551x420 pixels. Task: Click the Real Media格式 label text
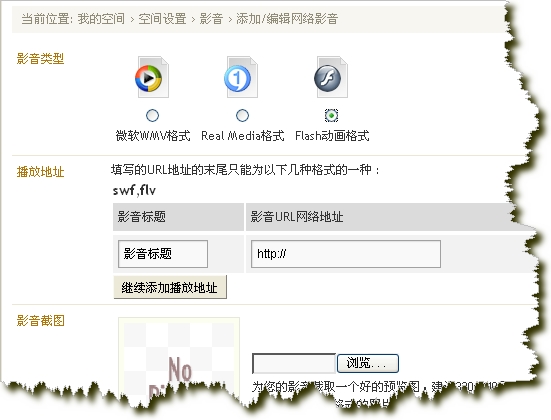[x=242, y=136]
